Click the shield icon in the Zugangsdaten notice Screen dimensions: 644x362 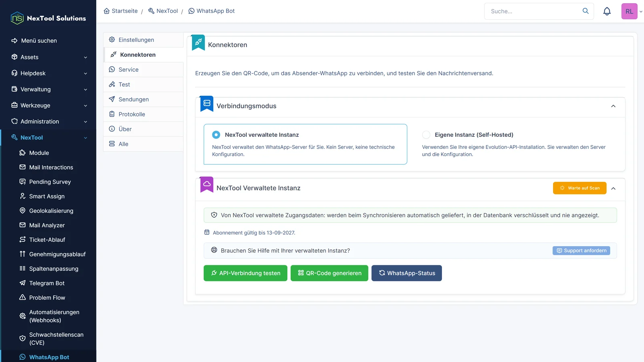pos(214,215)
